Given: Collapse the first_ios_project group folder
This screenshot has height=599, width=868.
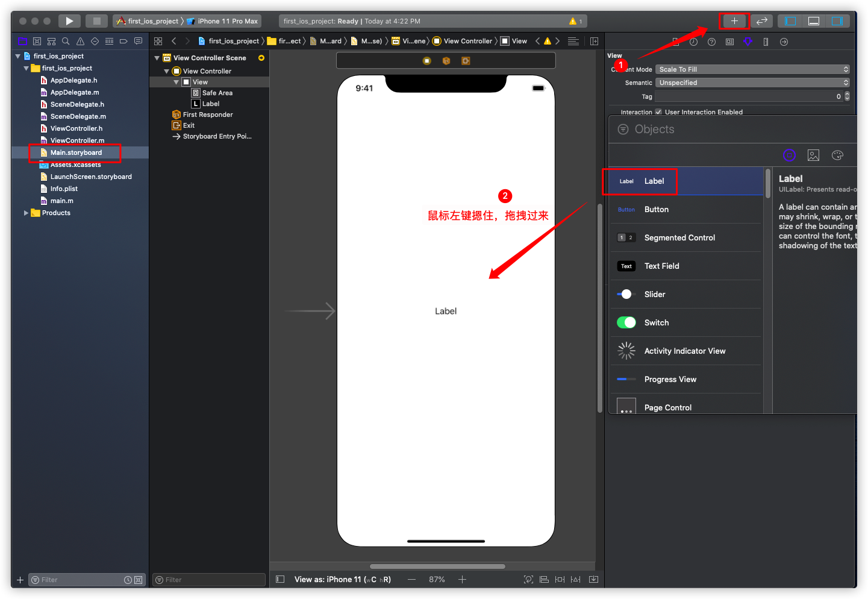Looking at the screenshot, I should (x=26, y=68).
